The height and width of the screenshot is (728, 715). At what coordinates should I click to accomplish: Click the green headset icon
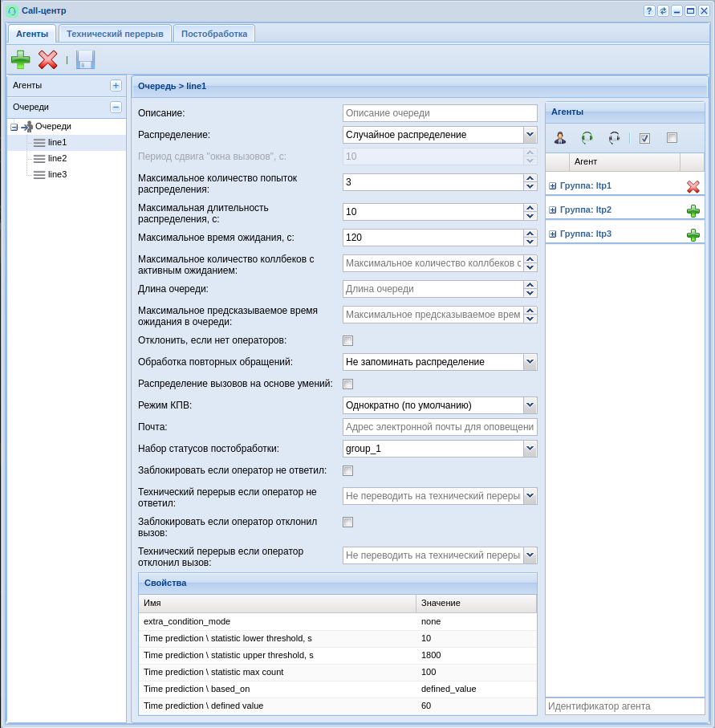[x=587, y=138]
